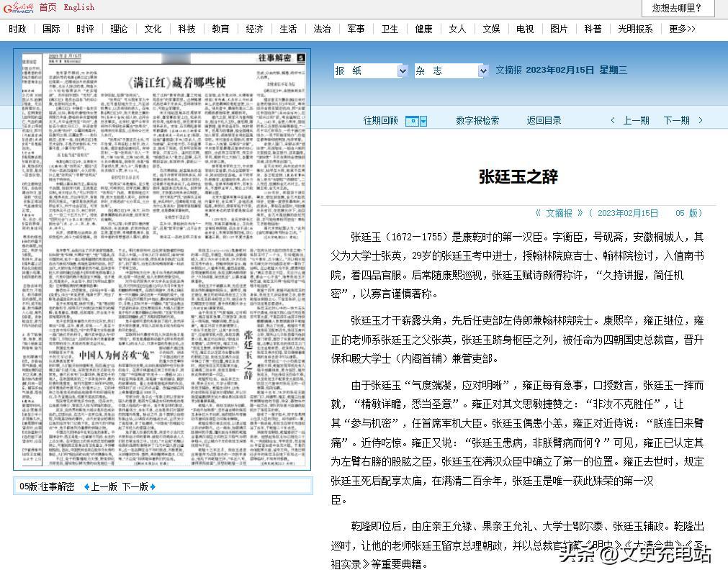Open the 张廷玉之辞 column on page image
Image resolution: width=728 pixels, height=580 pixels.
(248, 355)
